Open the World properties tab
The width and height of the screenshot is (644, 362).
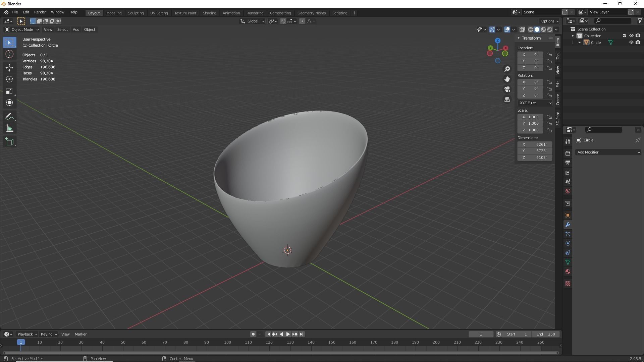pos(568,191)
